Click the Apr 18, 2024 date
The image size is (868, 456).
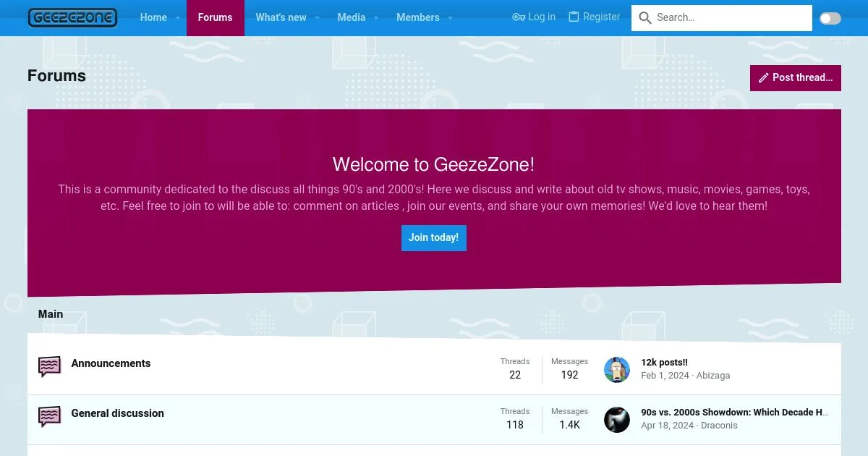click(x=667, y=426)
